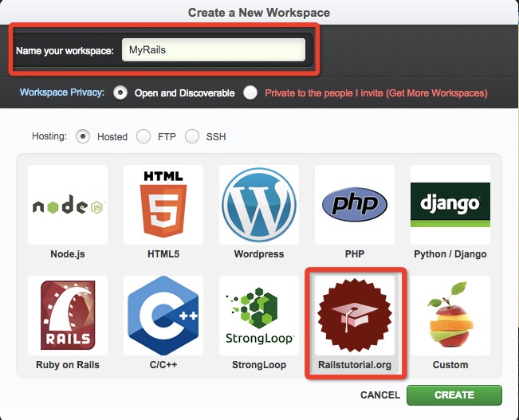Pick the Custom fruit icon template
This screenshot has height=420, width=519.
tap(450, 316)
